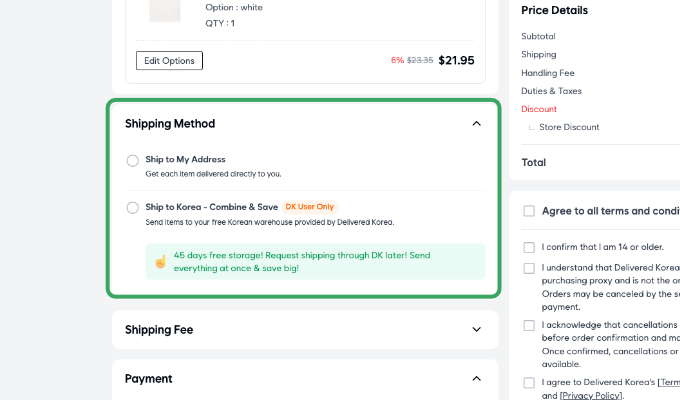Click the pointing hand emoji icon
This screenshot has width=680, height=400.
pyautogui.click(x=160, y=262)
